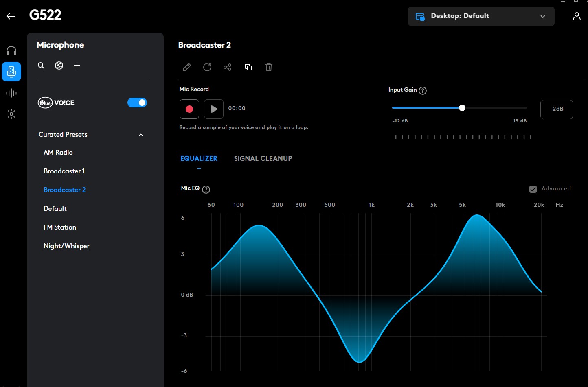Collapse the Curated Presets list

[x=141, y=135]
